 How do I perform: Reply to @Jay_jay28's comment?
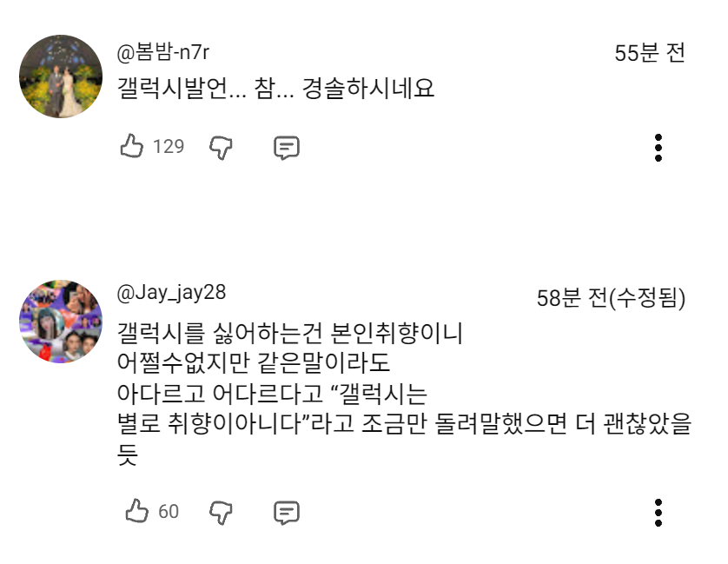click(287, 512)
